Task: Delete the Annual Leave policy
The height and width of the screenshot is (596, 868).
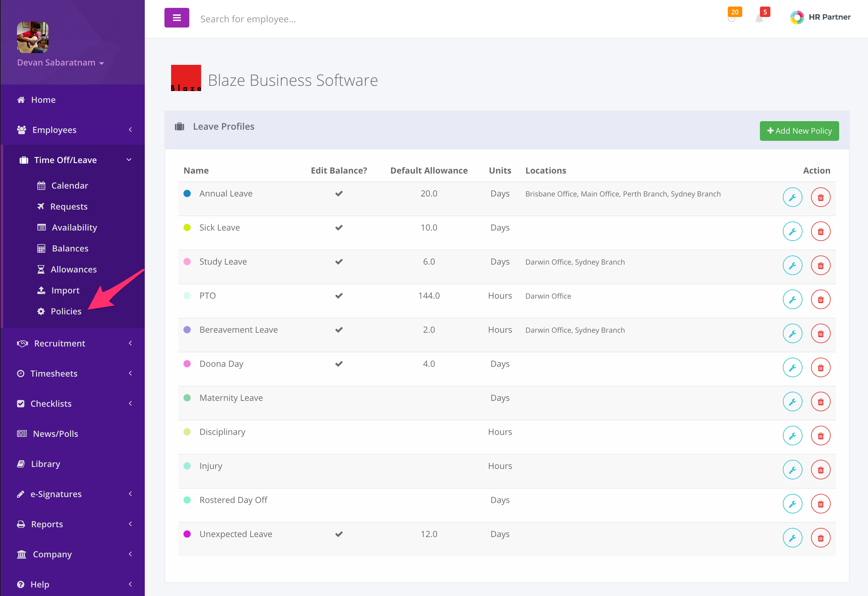Action: coord(820,197)
